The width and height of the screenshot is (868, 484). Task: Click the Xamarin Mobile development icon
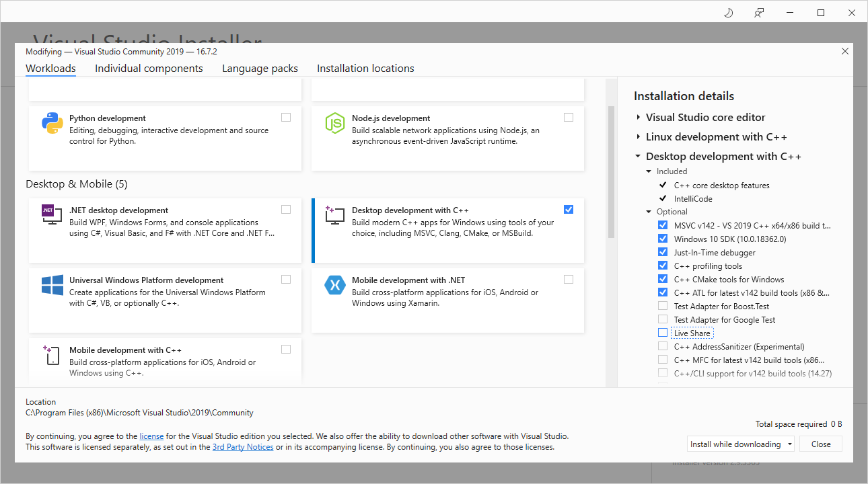point(335,285)
